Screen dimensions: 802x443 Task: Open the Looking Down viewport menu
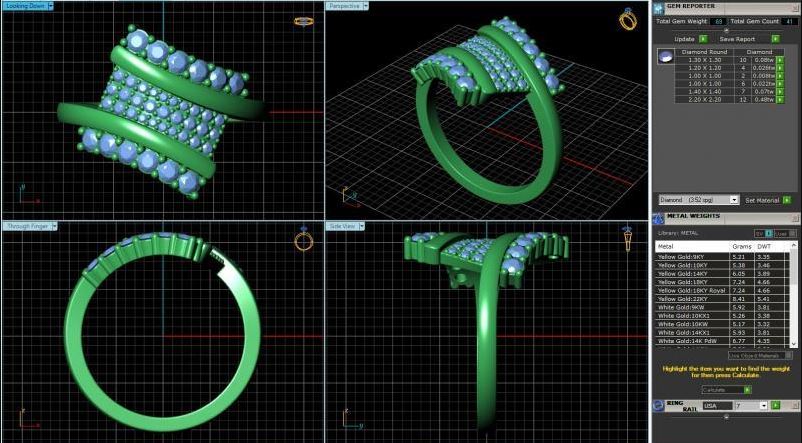click(x=51, y=6)
